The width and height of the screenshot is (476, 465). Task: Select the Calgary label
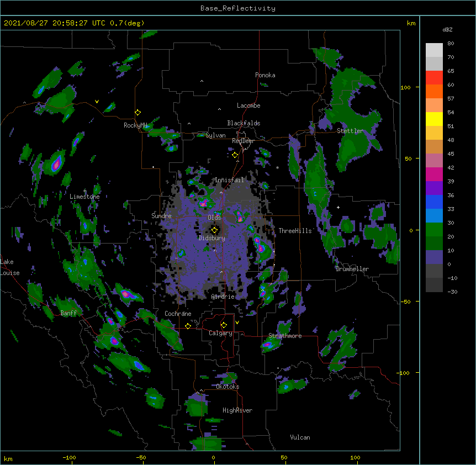click(x=220, y=333)
